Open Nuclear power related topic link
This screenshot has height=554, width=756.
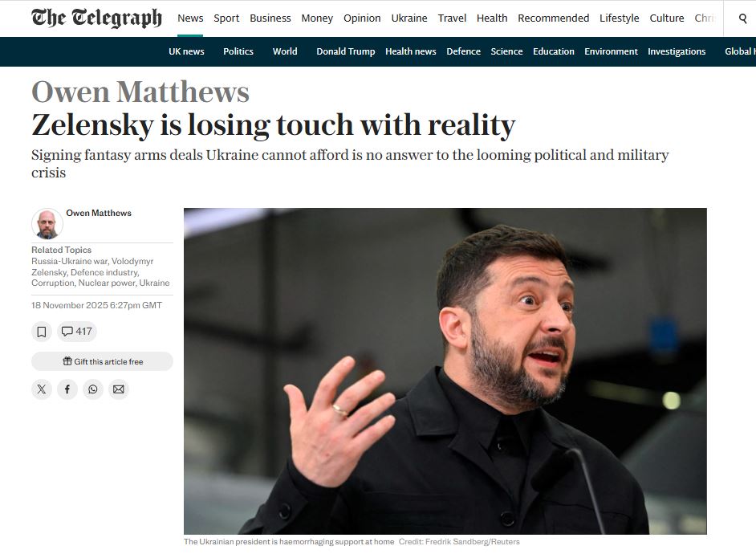point(107,283)
